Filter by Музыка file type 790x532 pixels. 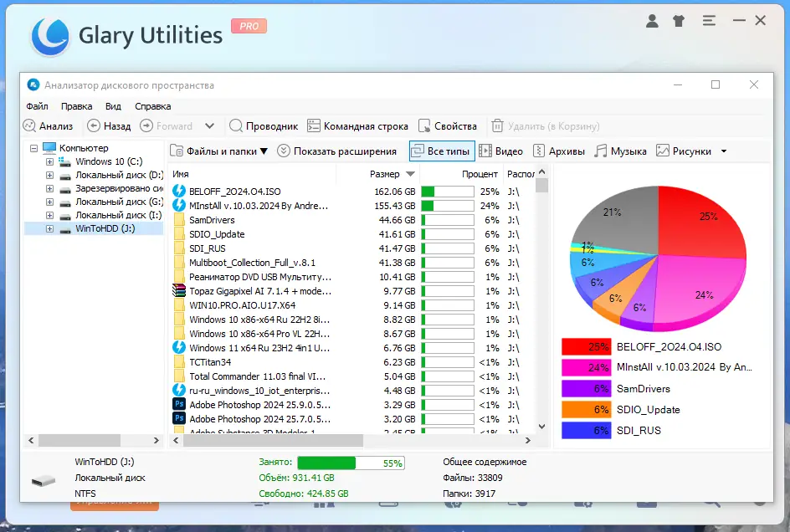click(x=620, y=151)
